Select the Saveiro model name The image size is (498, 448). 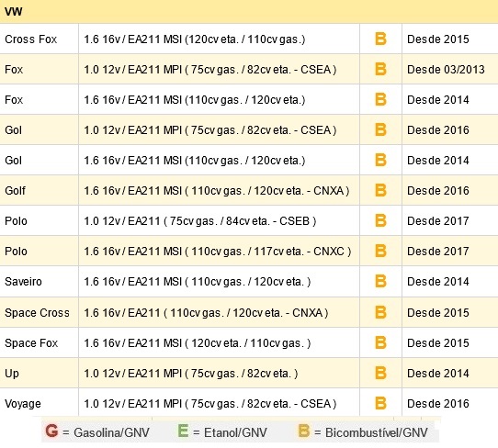pyautogui.click(x=23, y=282)
